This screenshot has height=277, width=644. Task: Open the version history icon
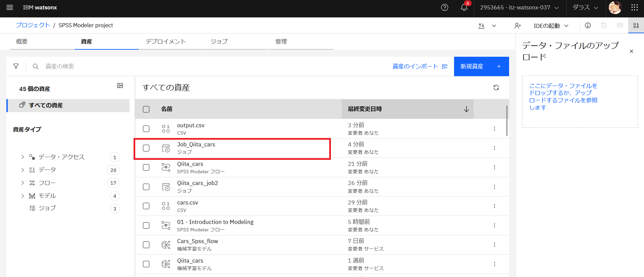604,26
